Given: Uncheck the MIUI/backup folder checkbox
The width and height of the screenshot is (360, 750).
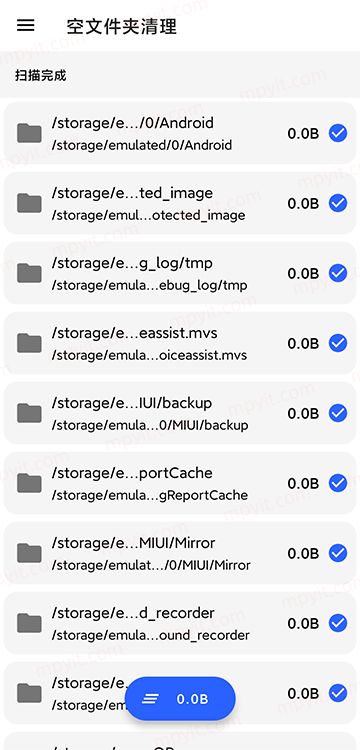Looking at the screenshot, I should 338,413.
